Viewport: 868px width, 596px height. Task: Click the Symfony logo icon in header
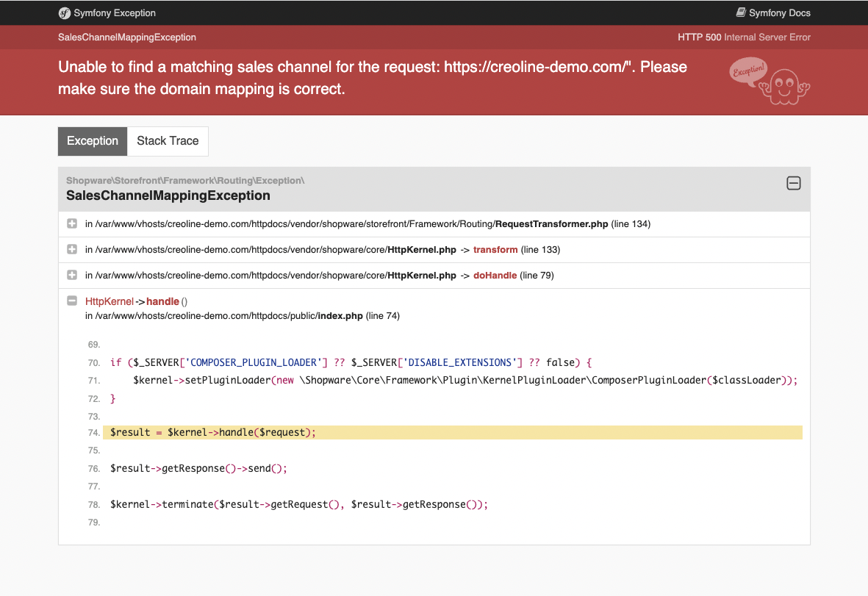(x=65, y=12)
